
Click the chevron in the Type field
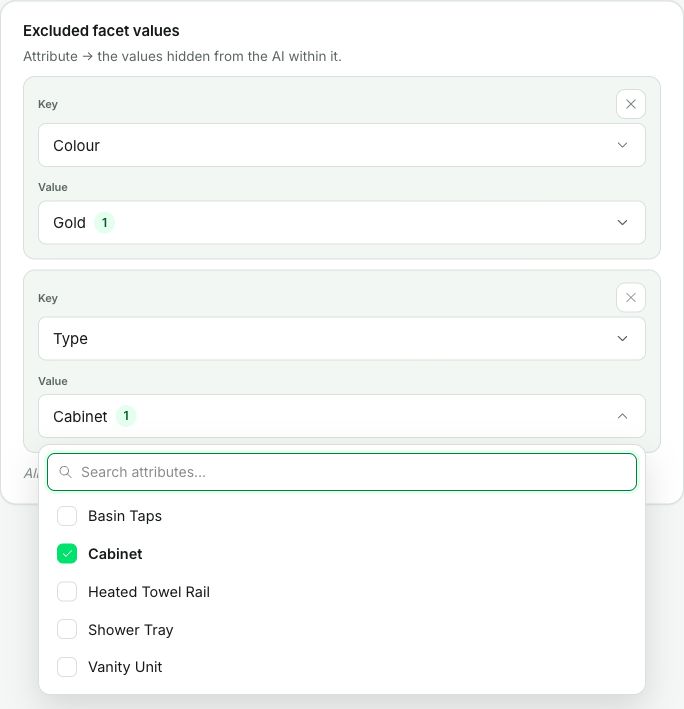point(623,339)
